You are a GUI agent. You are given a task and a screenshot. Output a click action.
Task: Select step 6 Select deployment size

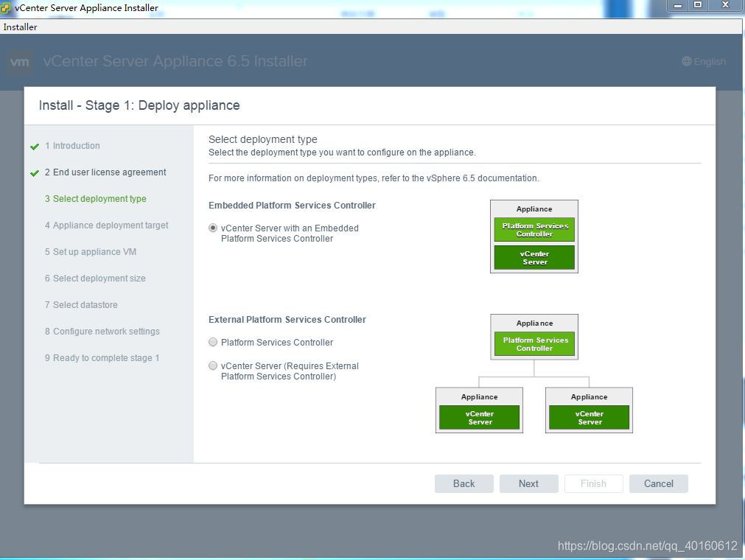95,279
